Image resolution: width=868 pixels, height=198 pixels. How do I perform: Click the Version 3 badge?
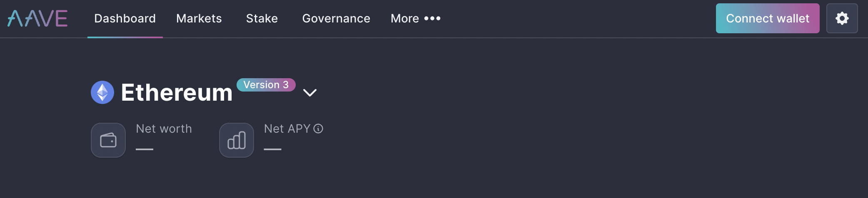coord(266,85)
